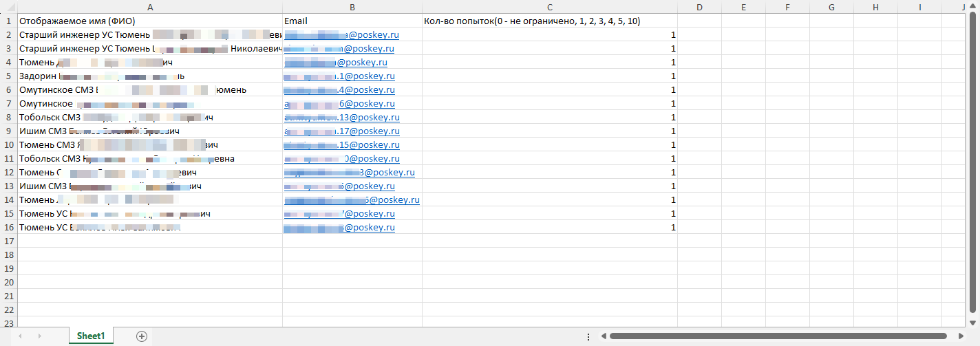Screen dimensions: 980x346
Task: Click the Select All corner triangle
Action: coord(8,7)
